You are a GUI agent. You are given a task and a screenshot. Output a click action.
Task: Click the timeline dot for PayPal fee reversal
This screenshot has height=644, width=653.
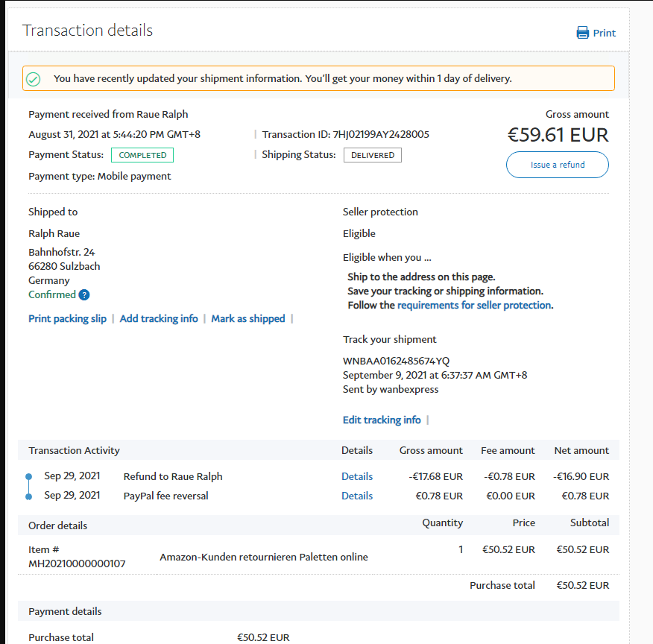[28, 496]
